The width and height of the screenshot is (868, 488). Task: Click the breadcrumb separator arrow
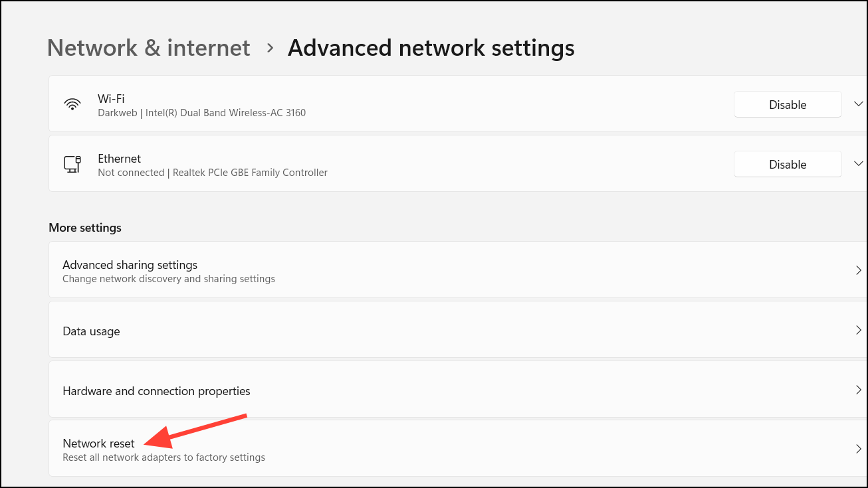point(270,48)
